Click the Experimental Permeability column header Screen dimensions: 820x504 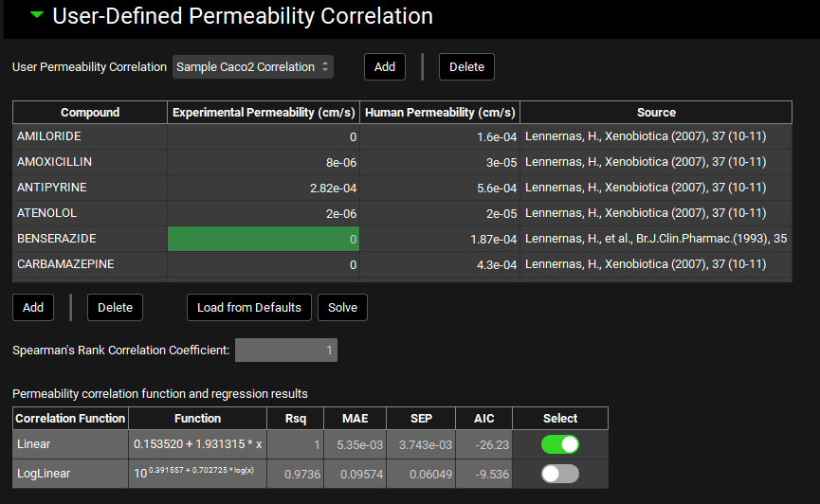264,112
